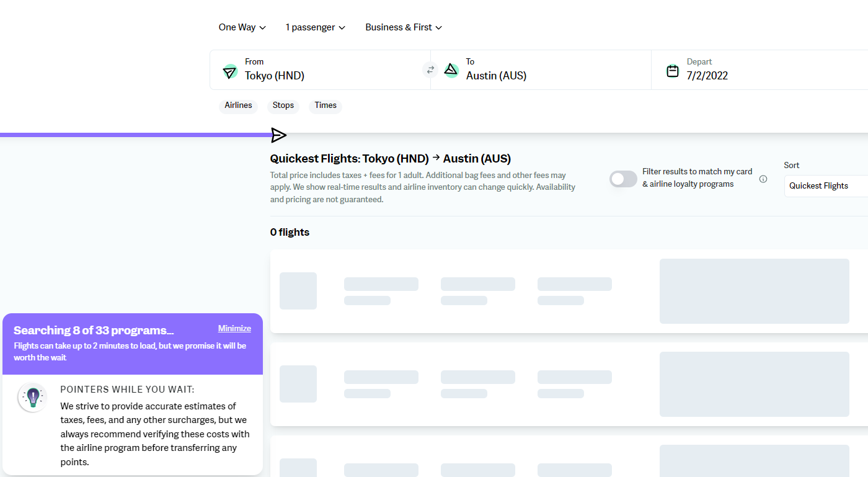Click the calendar icon next to Depart
Screen dimensions: 868x477
pos(673,71)
